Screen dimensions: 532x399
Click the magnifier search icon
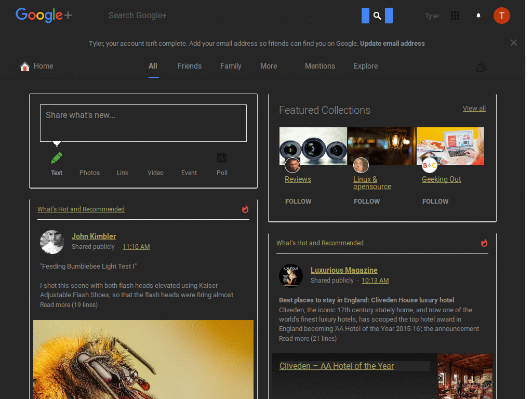pos(377,16)
